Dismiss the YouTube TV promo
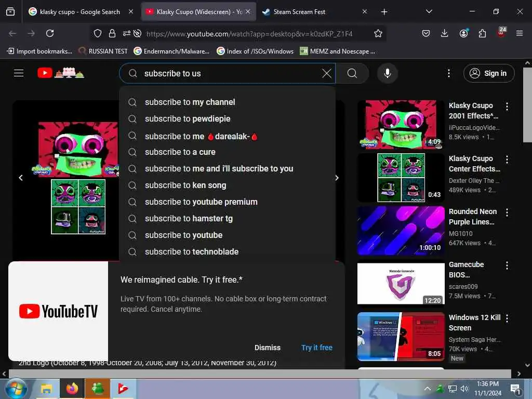The image size is (532, 399). [x=268, y=348]
